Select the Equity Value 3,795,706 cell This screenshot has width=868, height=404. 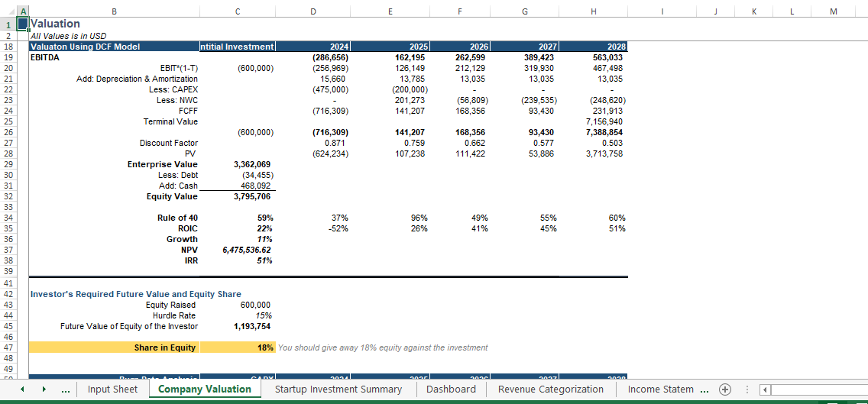point(238,196)
